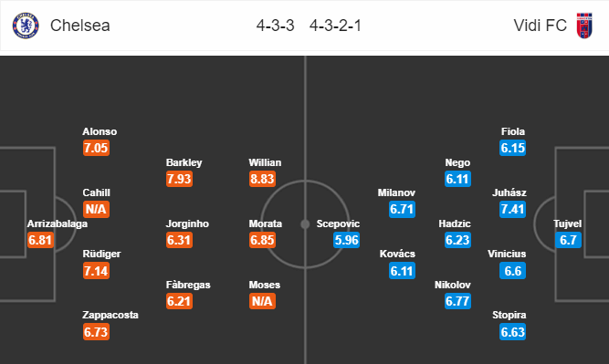Viewport: 609px width, 364px height.
Task: Click Nikolov's 6.77 rating badge
Action: coord(458,301)
